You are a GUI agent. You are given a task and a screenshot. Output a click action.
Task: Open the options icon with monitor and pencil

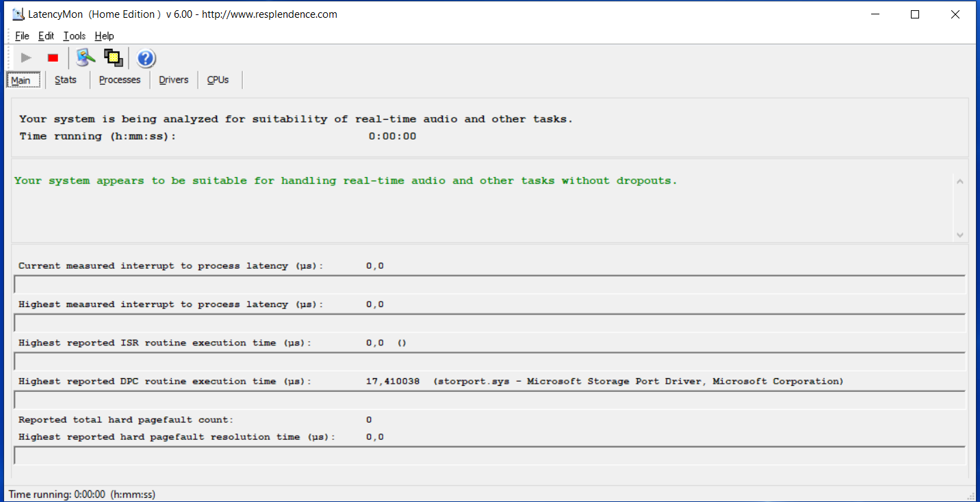point(85,58)
